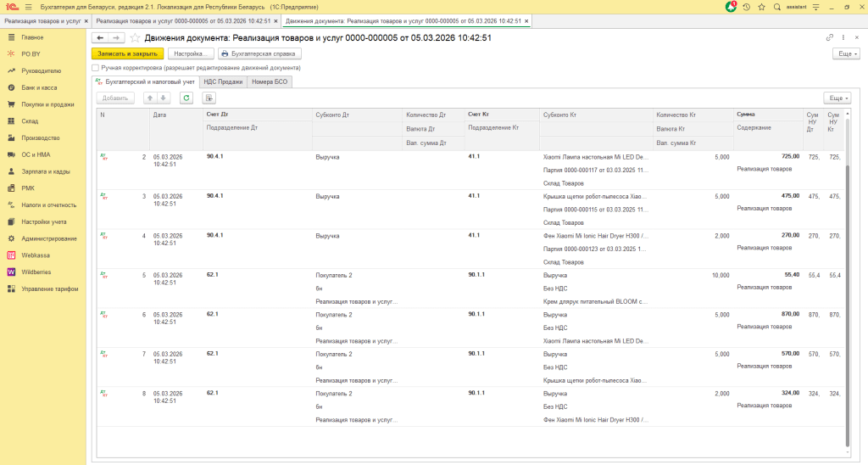Switch to НДС Продажи tab
The width and height of the screenshot is (868, 465).
pos(223,81)
